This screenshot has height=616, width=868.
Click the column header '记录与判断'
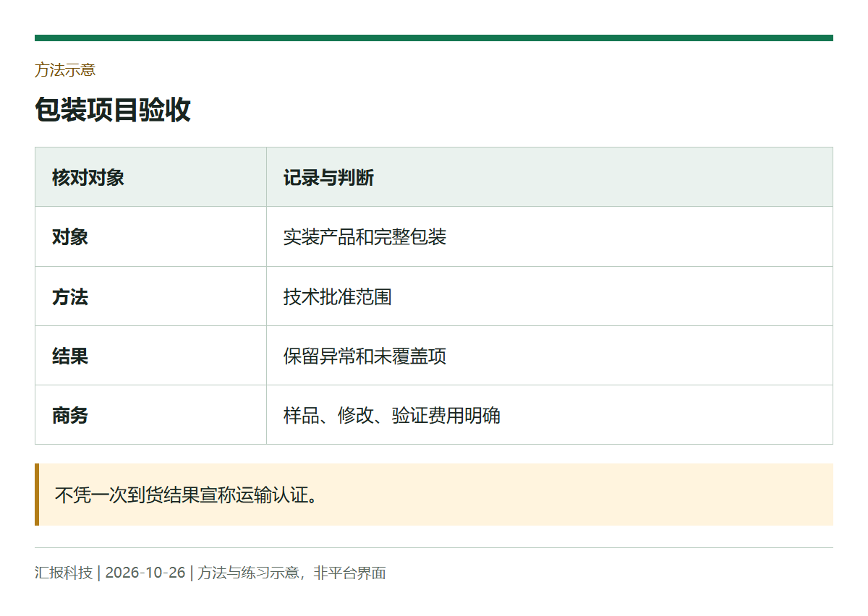550,177
